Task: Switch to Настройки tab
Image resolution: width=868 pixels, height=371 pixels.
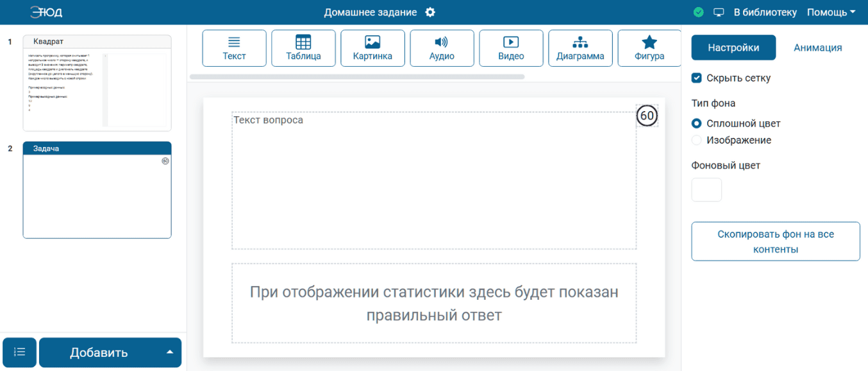Action: pyautogui.click(x=733, y=47)
